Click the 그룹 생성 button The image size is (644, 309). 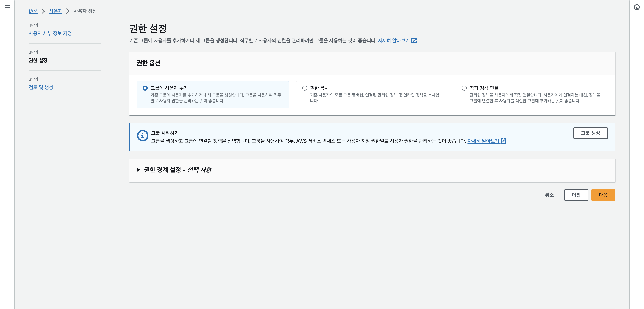(x=590, y=133)
